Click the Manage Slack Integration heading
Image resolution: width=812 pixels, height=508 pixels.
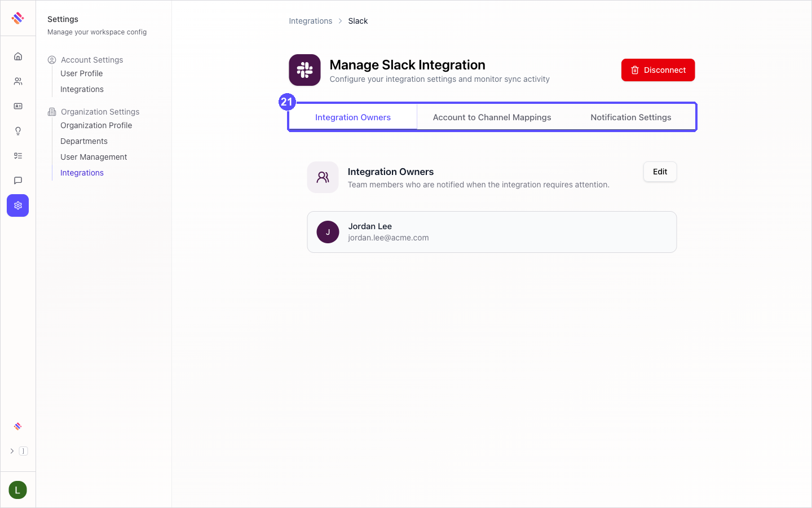pyautogui.click(x=408, y=65)
